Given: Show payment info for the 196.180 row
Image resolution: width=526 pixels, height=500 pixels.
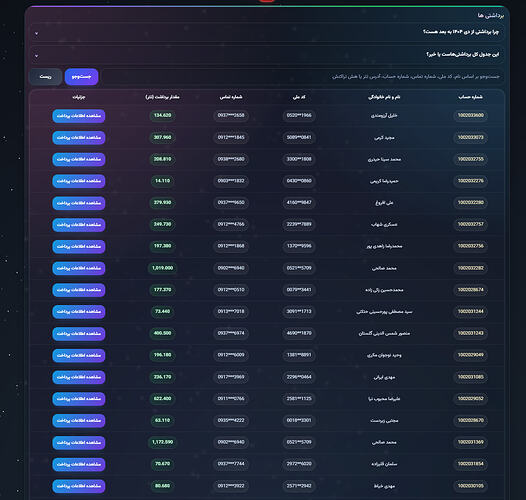Looking at the screenshot, I should pyautogui.click(x=79, y=355).
